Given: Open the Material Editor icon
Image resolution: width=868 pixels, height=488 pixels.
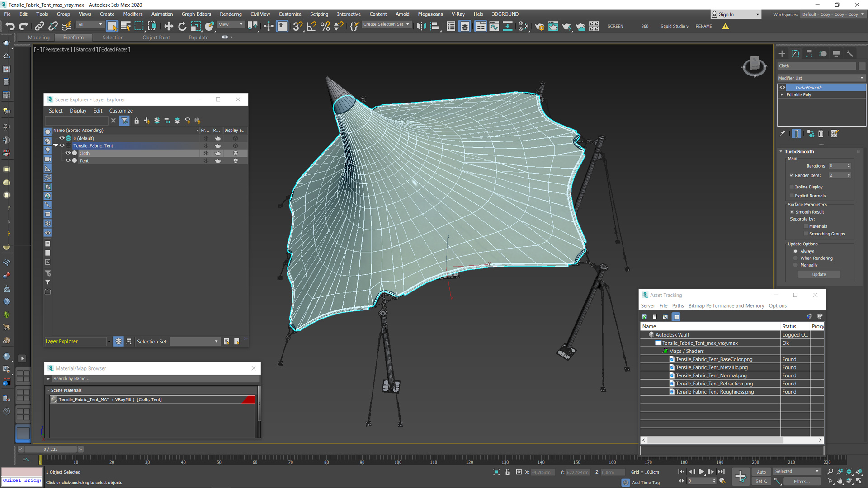Looking at the screenshot, I should pos(524,26).
